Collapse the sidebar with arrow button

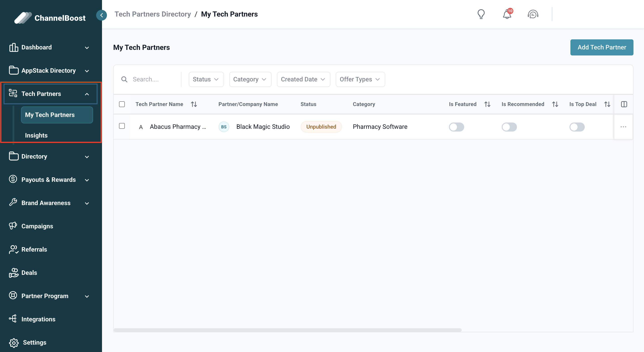click(x=102, y=15)
